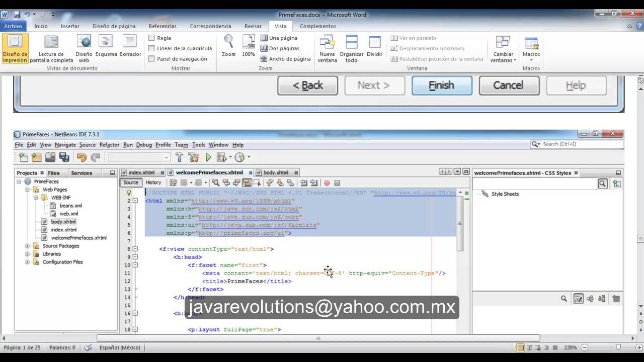Select Diseño de impresión view
This screenshot has height=362, width=644.
pyautogui.click(x=15, y=49)
